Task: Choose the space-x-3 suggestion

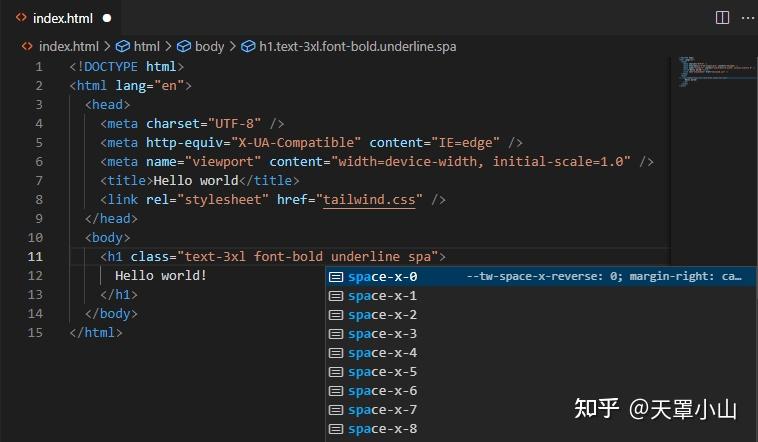Action: coord(541,334)
